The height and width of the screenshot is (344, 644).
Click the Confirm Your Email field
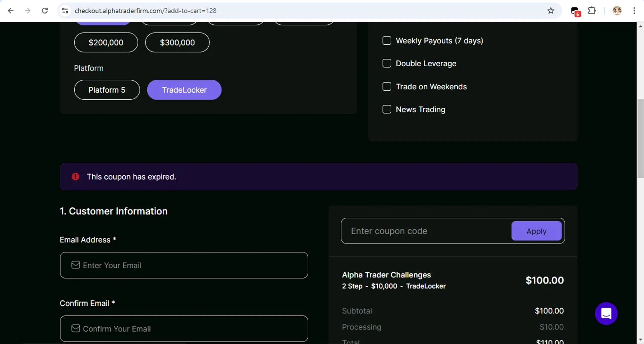[x=184, y=329]
